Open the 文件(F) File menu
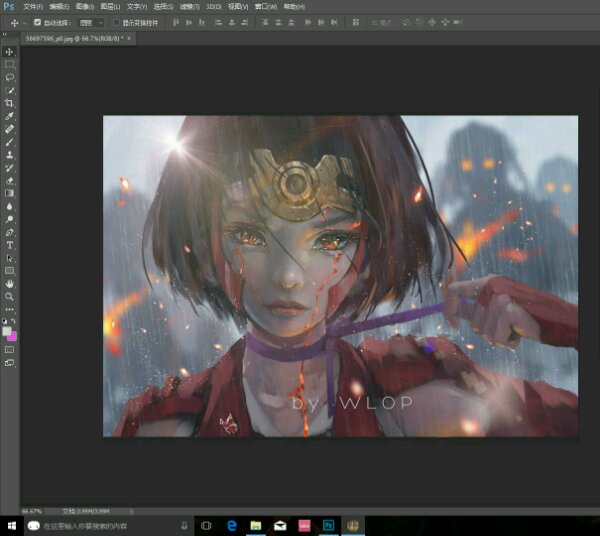600x536 pixels. click(33, 7)
